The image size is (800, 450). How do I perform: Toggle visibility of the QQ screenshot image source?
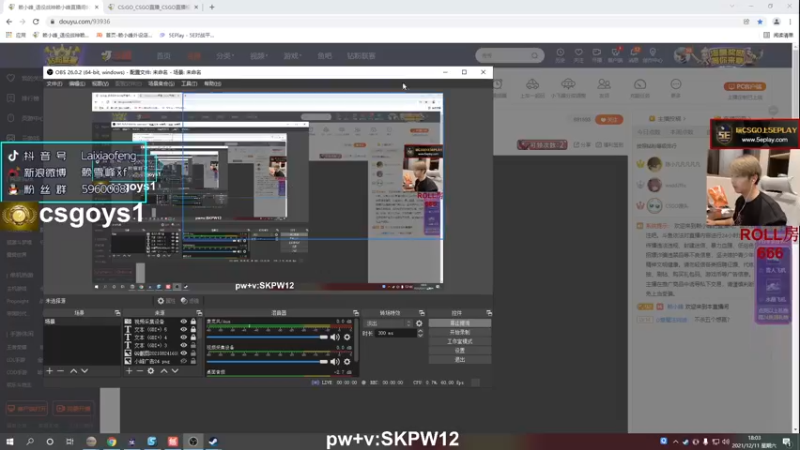[184, 353]
